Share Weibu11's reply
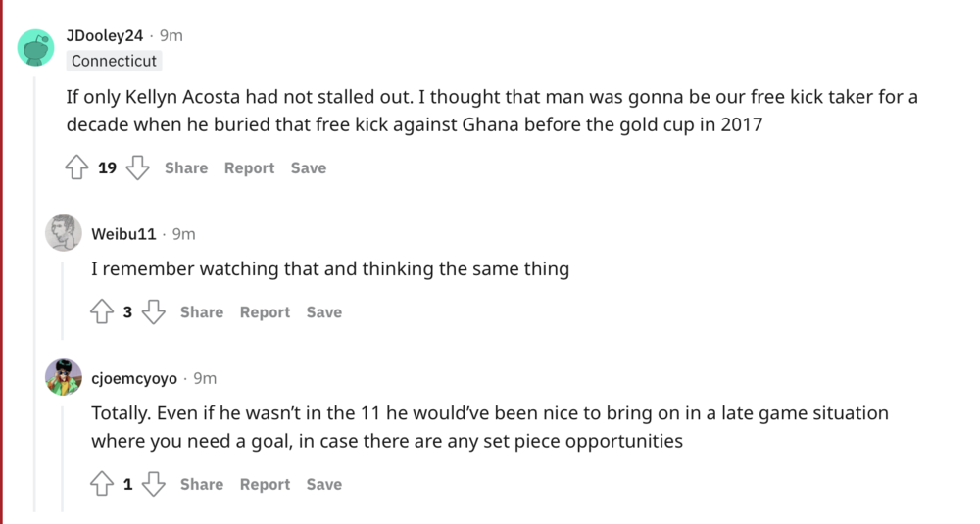980x524 pixels. (202, 312)
